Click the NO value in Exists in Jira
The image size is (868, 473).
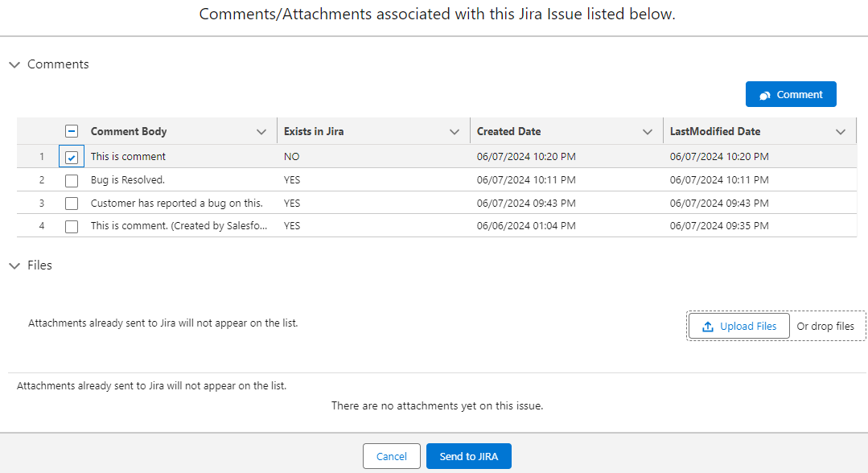pos(292,157)
